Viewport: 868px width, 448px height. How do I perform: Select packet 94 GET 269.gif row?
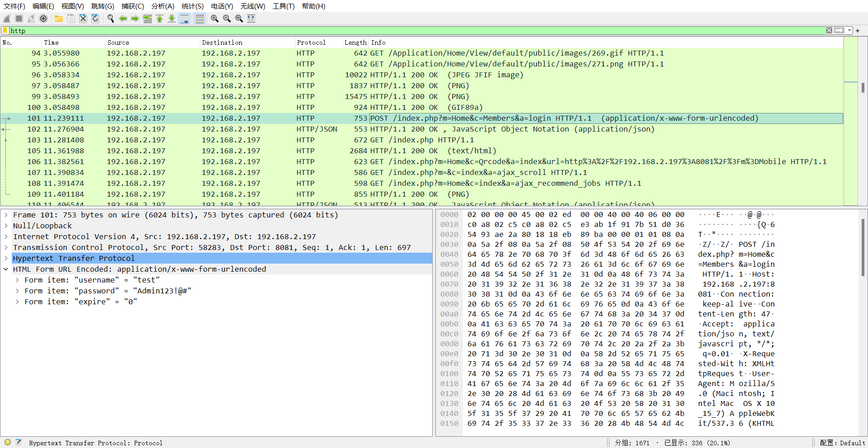pyautogui.click(x=422, y=53)
